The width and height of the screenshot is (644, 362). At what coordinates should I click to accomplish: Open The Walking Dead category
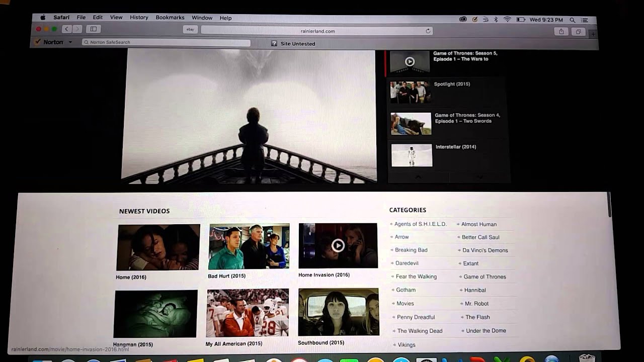point(420,331)
